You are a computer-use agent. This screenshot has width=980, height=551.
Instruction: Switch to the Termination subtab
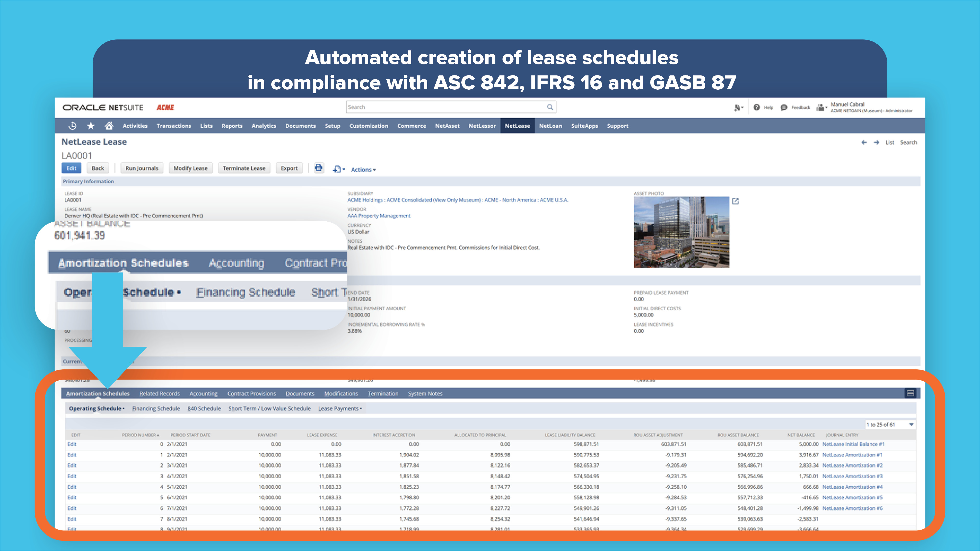point(383,394)
